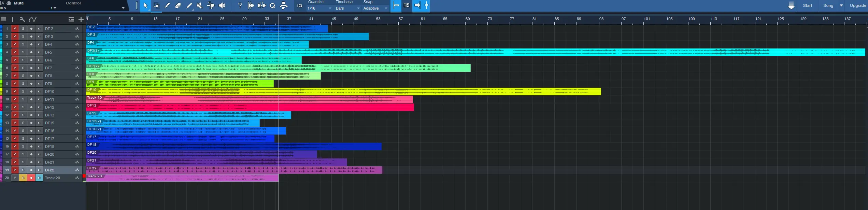Viewport: 868px width, 210px height.
Task: Click the left bracket toolbar handle
Action: pos(137,5)
